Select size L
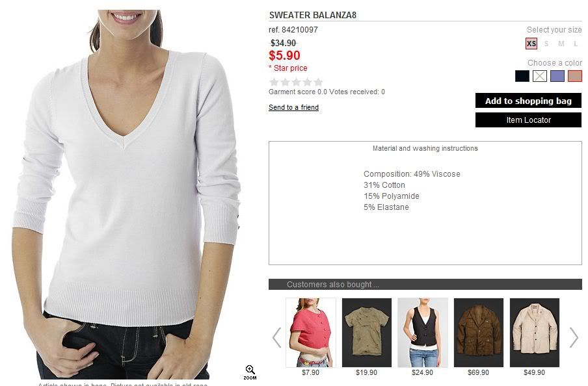 tap(576, 44)
